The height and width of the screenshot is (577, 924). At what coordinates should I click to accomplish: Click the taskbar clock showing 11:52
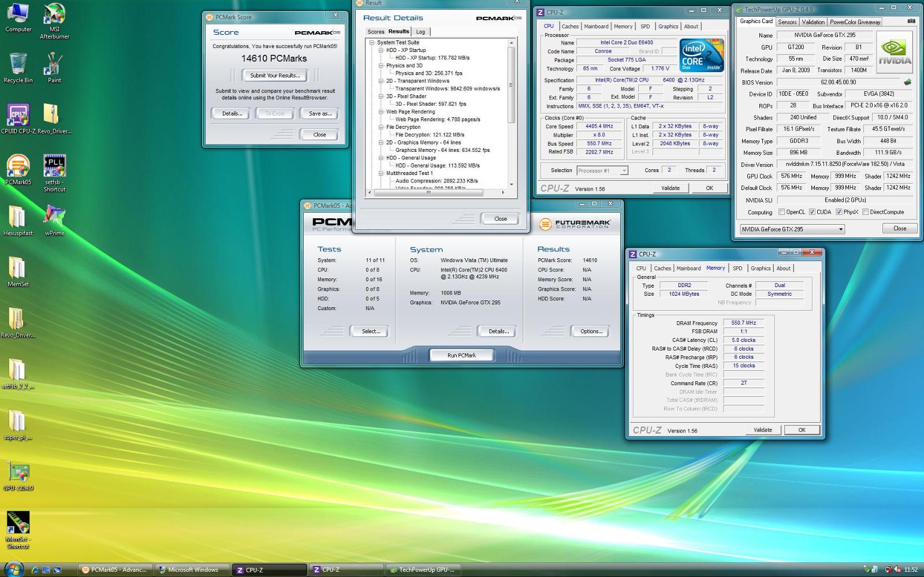911,570
